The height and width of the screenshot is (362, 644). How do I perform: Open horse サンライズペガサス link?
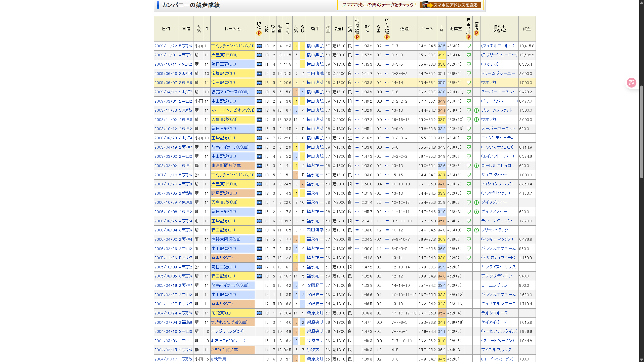click(x=498, y=267)
